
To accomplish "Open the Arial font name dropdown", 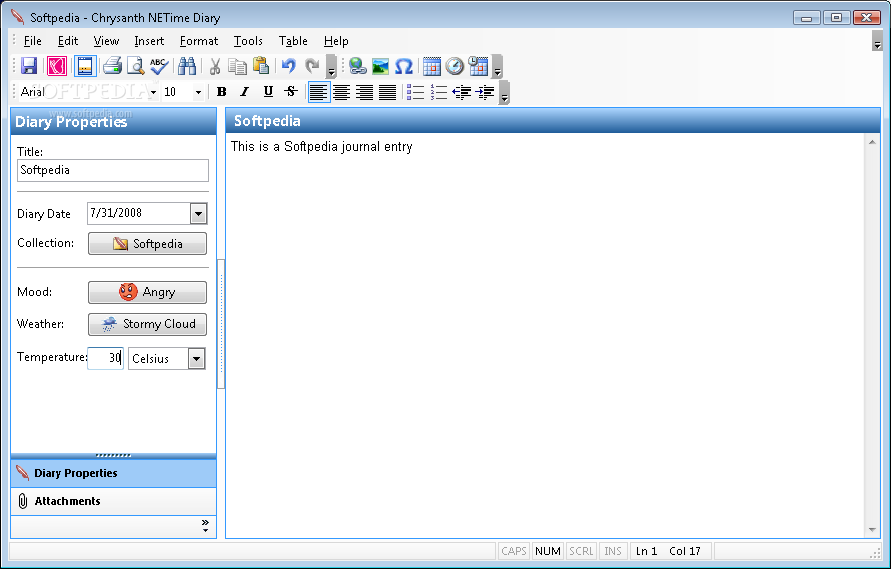I will [x=153, y=92].
